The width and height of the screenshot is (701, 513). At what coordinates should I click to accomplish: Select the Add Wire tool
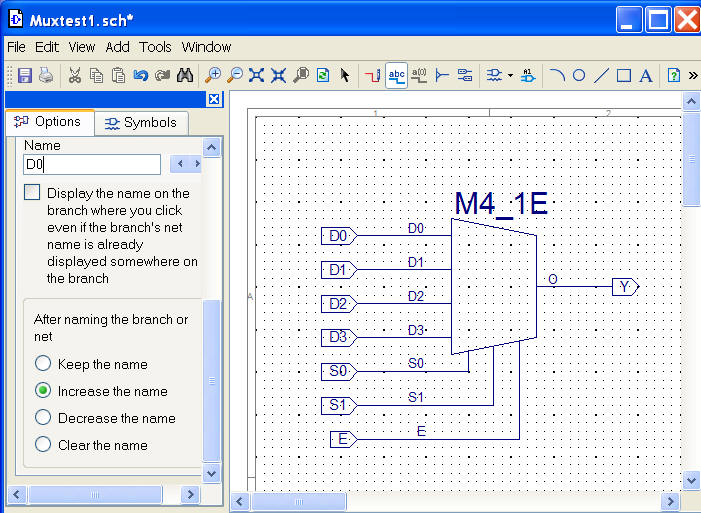click(372, 75)
